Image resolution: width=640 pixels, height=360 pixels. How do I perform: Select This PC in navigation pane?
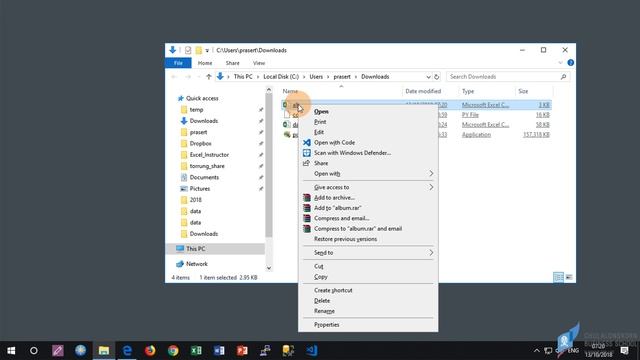[196, 249]
